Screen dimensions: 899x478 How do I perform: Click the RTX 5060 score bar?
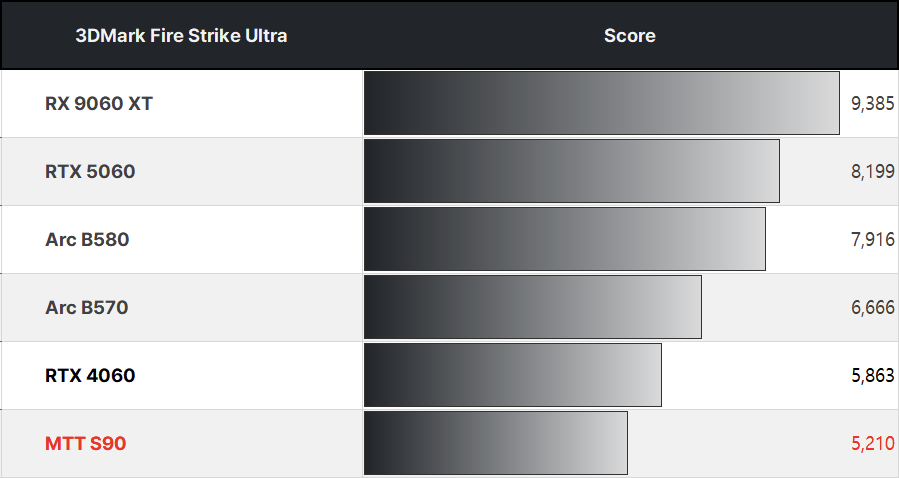tap(571, 171)
